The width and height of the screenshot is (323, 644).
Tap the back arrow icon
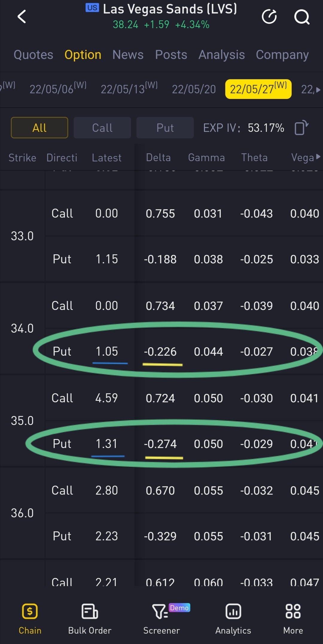(22, 16)
